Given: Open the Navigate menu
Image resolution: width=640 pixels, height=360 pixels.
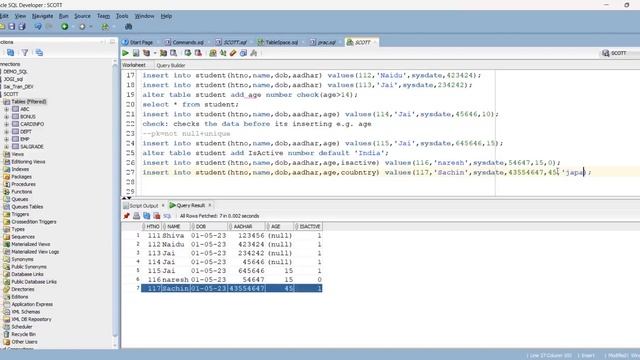Looking at the screenshot, I should [x=42, y=16].
